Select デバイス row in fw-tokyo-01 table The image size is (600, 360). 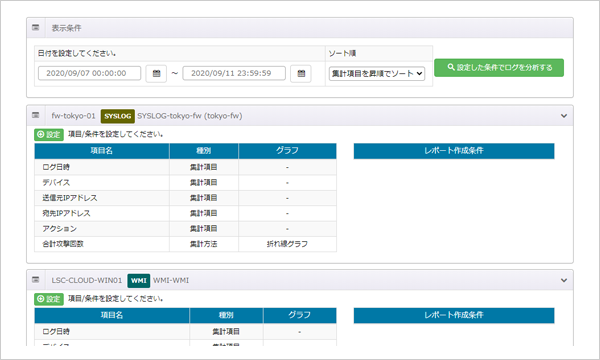[186, 182]
